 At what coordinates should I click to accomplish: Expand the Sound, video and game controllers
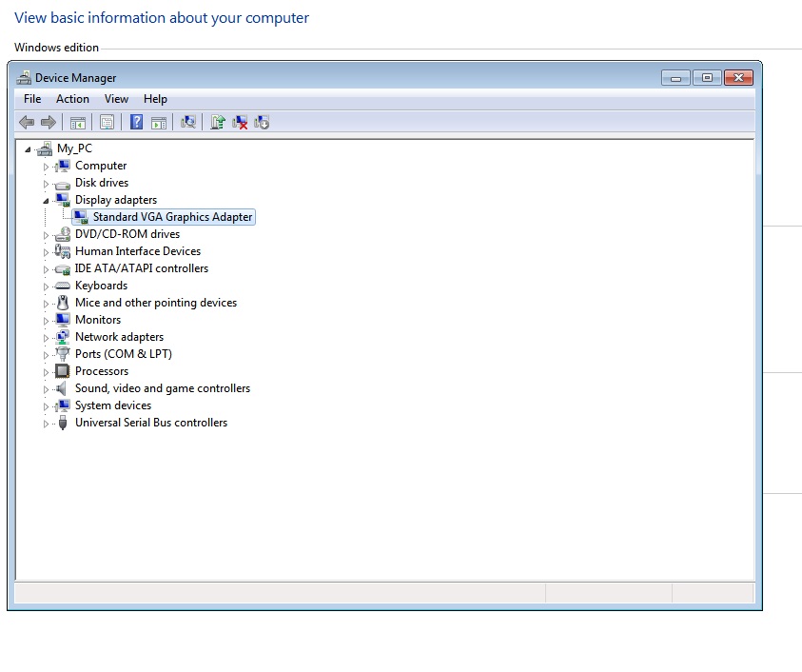(x=46, y=388)
